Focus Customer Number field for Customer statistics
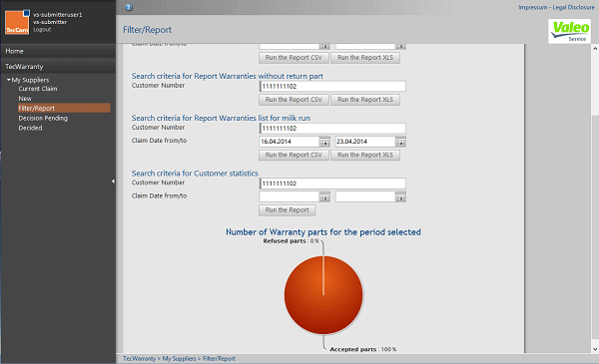 (x=332, y=183)
